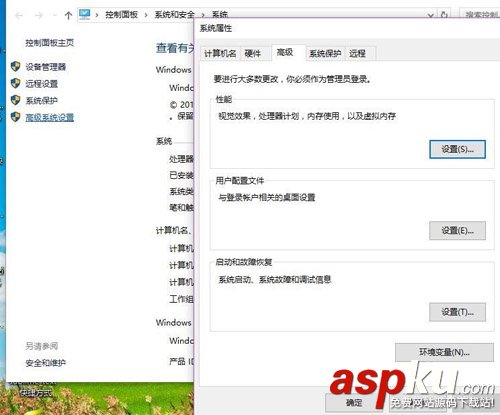Click the 另请参阅 heading in sidebar

pyautogui.click(x=42, y=346)
